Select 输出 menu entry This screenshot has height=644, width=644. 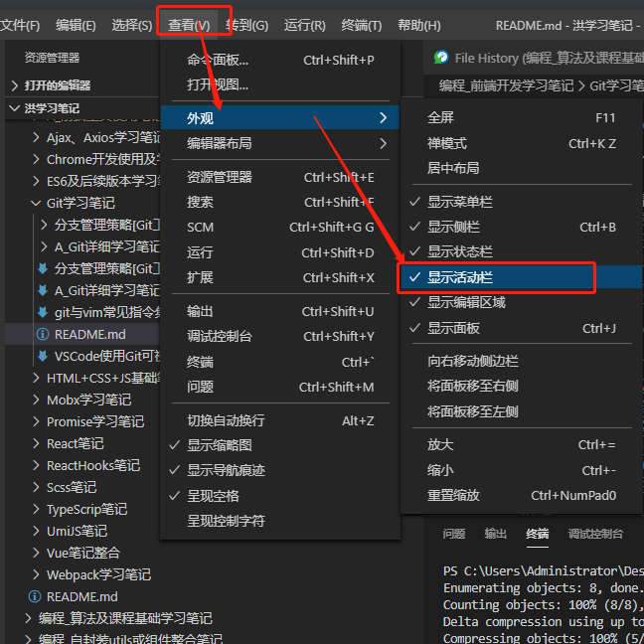[279, 311]
